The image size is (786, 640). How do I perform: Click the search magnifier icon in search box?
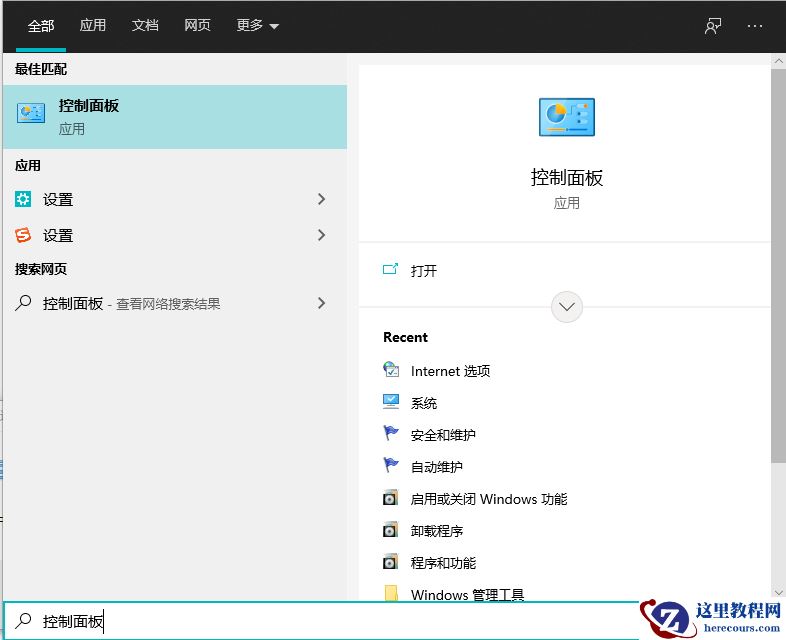click(23, 621)
